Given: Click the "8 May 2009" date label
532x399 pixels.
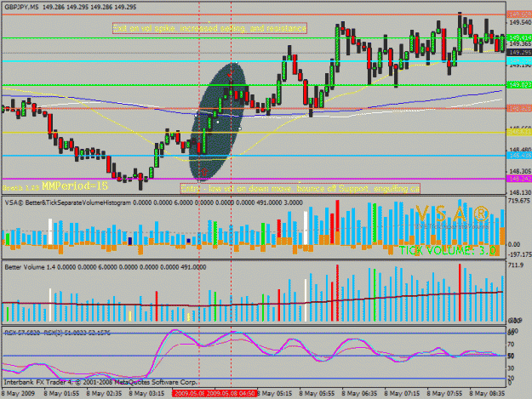Looking at the screenshot, I should [x=19, y=394].
